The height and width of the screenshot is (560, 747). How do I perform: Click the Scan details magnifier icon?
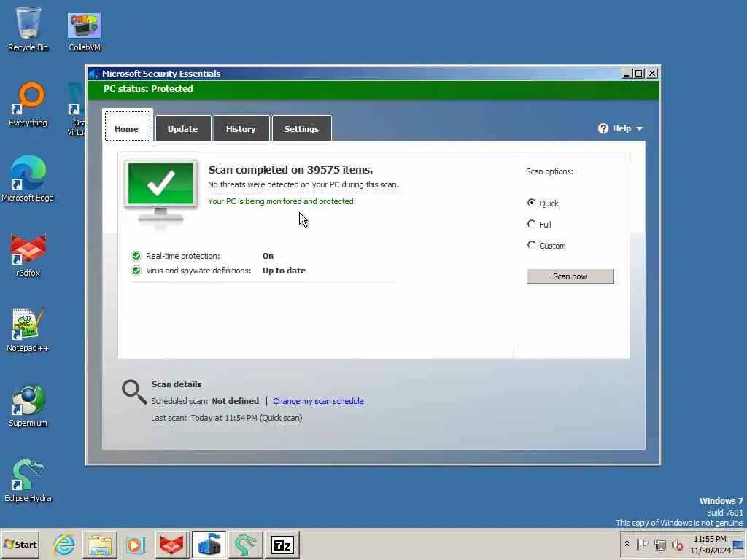[x=134, y=392]
